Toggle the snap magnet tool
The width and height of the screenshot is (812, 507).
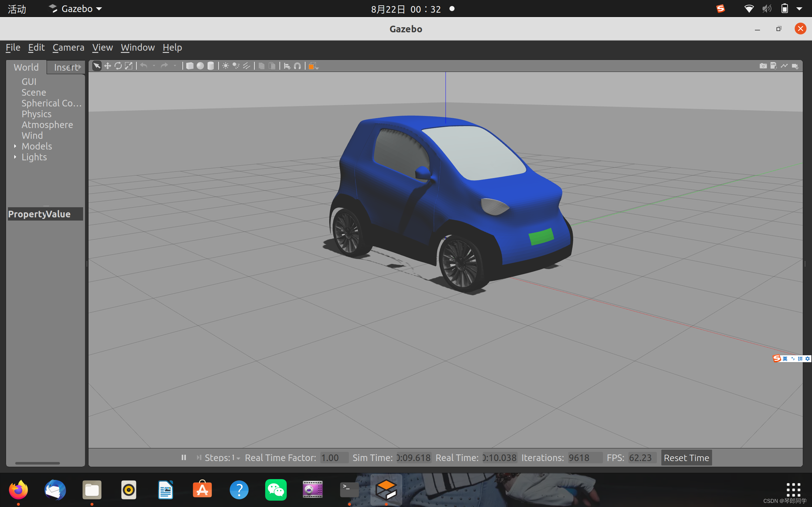point(297,66)
